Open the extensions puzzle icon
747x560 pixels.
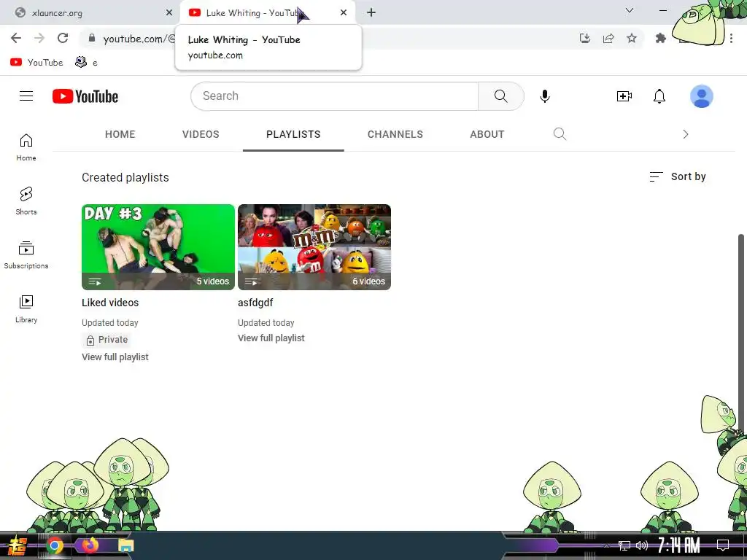point(661,38)
